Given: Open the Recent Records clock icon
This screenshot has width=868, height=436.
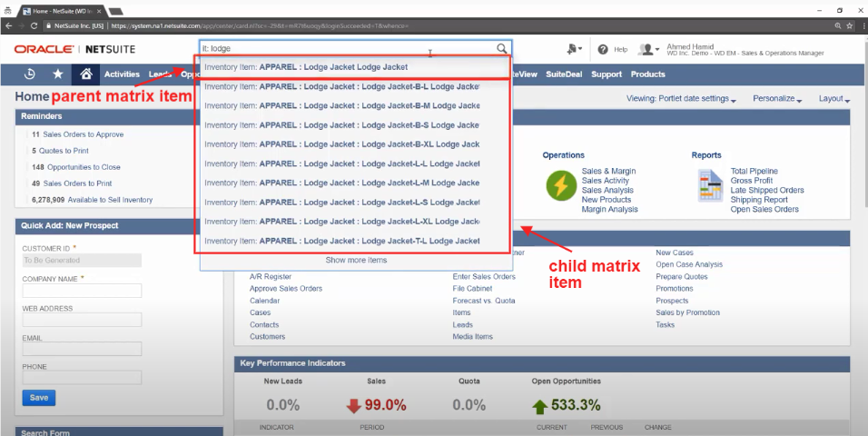Looking at the screenshot, I should [x=30, y=74].
